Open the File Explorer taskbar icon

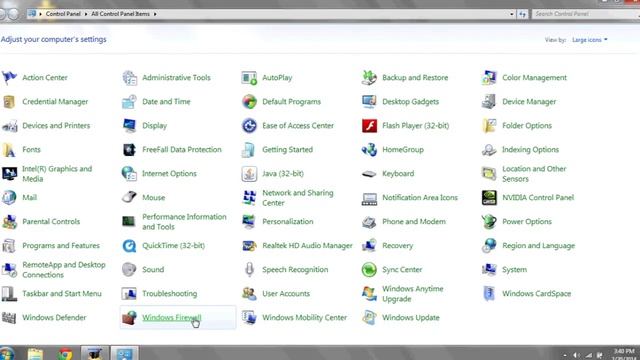coord(35,353)
